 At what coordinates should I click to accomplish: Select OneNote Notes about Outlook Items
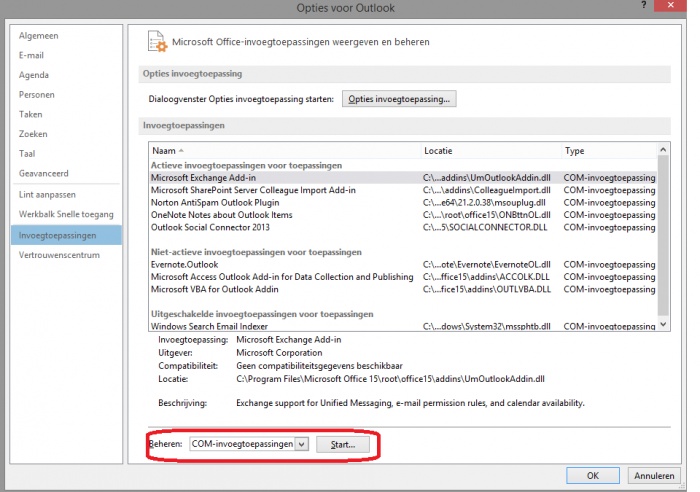click(403, 215)
